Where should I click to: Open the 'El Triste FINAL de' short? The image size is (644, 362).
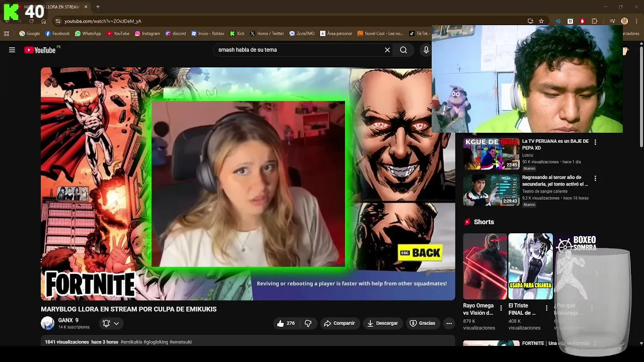pyautogui.click(x=530, y=266)
